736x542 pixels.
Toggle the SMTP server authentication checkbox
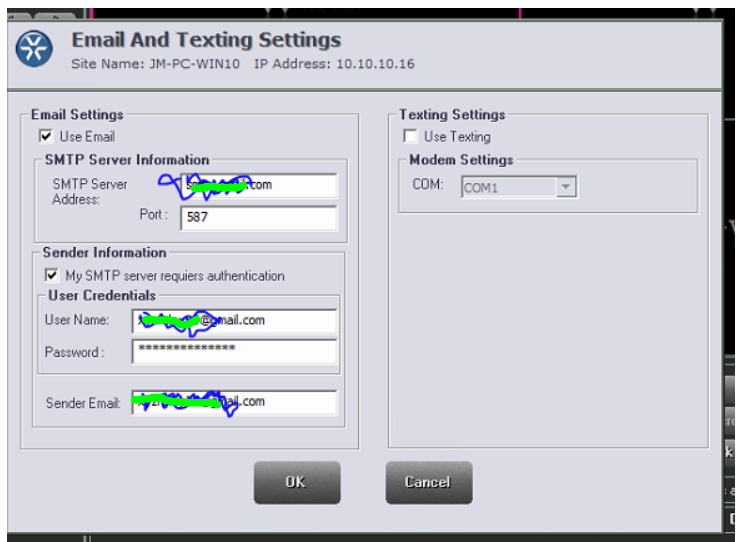51,275
